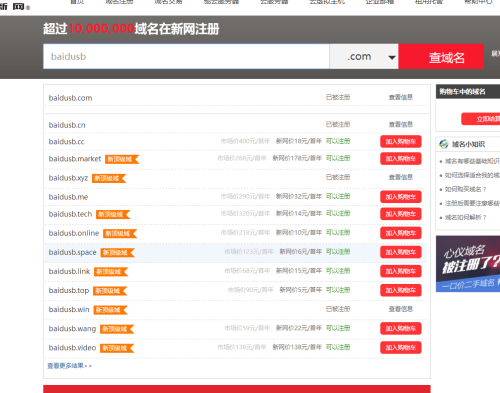500x393 pixels.
Task: Open the 域名如何解析 help link
Action: [x=465, y=217]
